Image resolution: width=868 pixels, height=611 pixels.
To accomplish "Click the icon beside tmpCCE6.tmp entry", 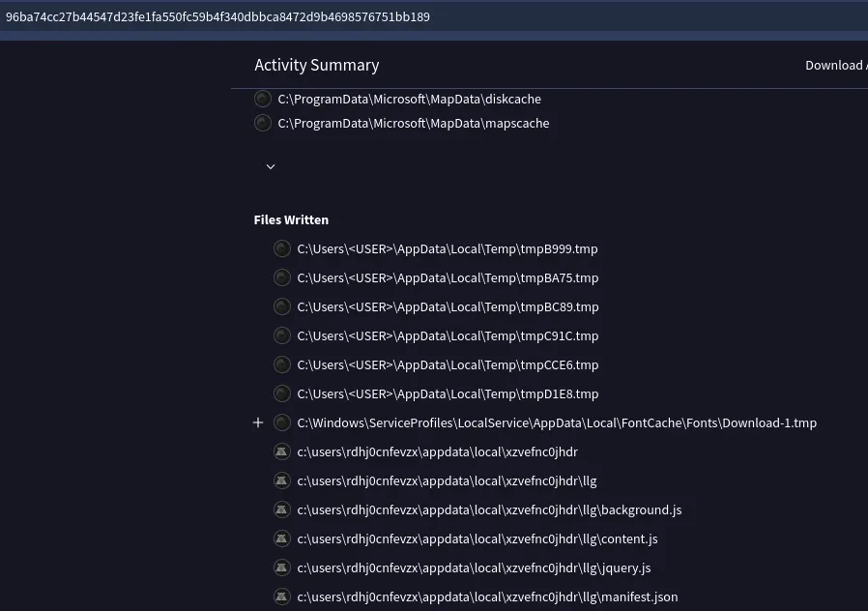I will click(x=281, y=364).
